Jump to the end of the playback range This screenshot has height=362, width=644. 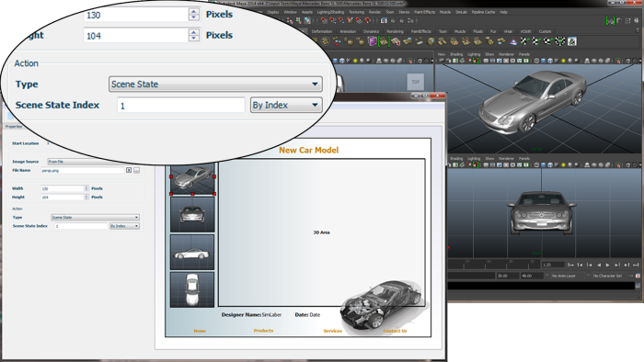coord(636,265)
